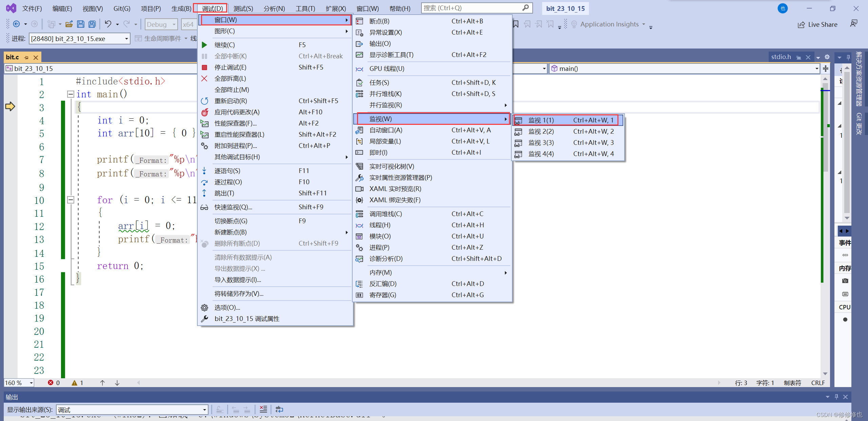
Task: Click the Application Insights button
Action: 609,24
